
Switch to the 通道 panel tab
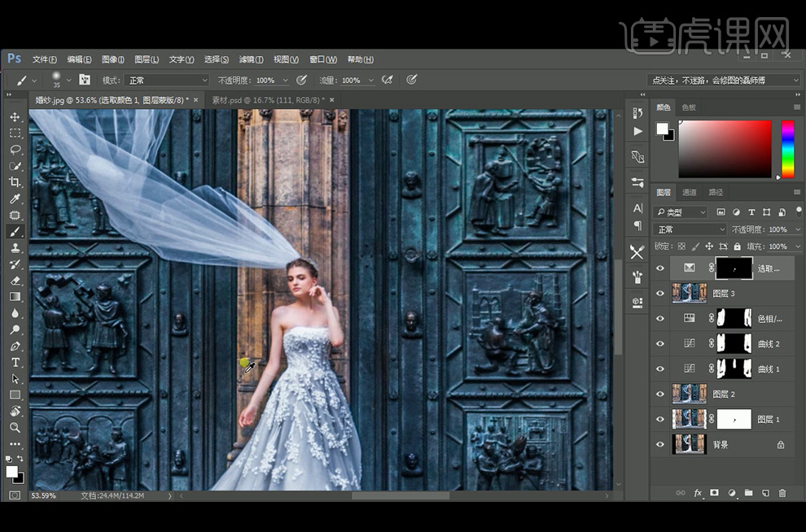690,193
